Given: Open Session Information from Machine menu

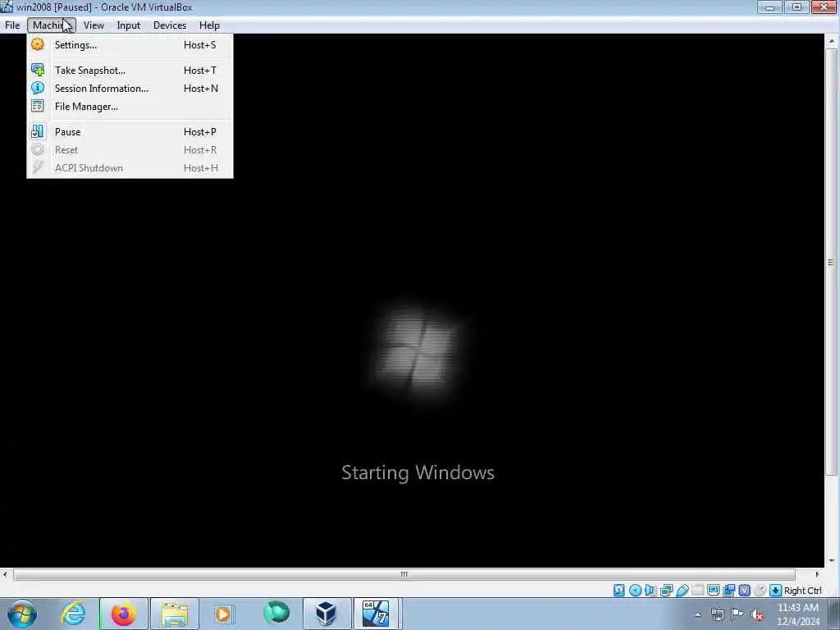Looking at the screenshot, I should pos(130,89).
